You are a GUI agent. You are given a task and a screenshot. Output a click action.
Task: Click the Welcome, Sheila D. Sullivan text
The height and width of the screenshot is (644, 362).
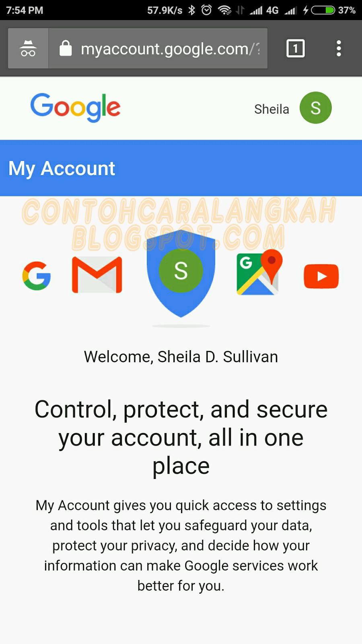coord(181,357)
